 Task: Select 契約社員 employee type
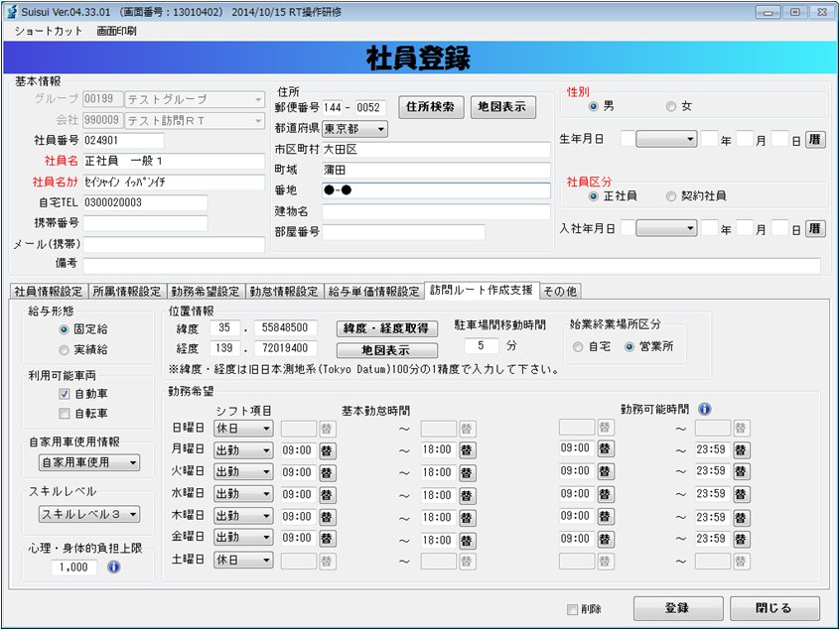coord(671,195)
